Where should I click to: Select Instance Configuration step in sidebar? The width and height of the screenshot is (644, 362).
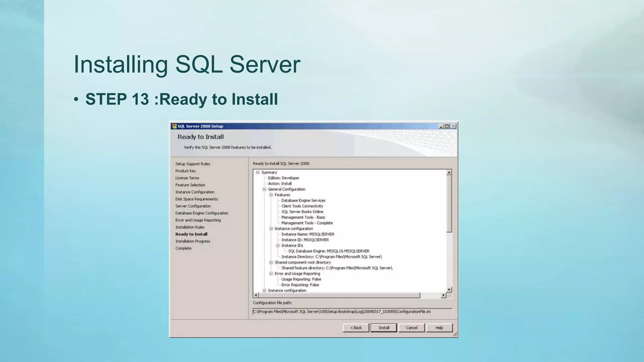point(195,192)
